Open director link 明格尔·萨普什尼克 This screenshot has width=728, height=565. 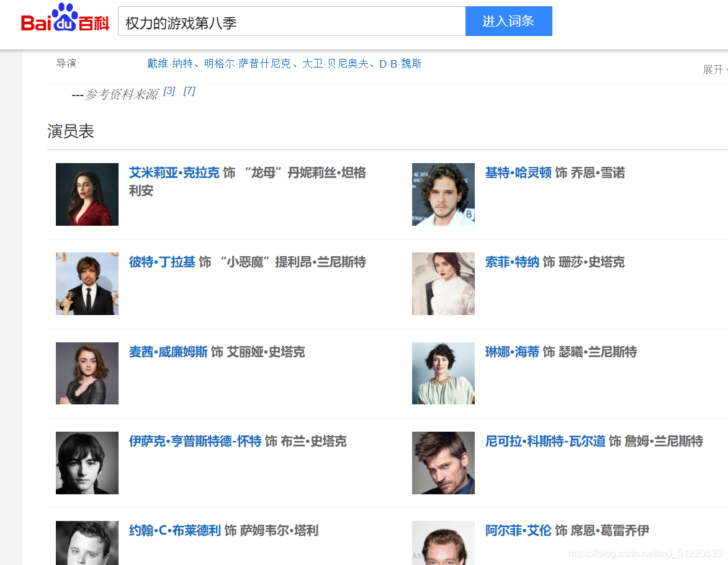[x=248, y=63]
